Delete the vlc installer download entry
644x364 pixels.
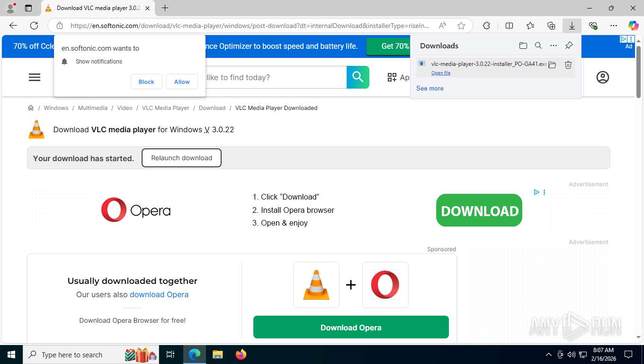click(x=568, y=65)
